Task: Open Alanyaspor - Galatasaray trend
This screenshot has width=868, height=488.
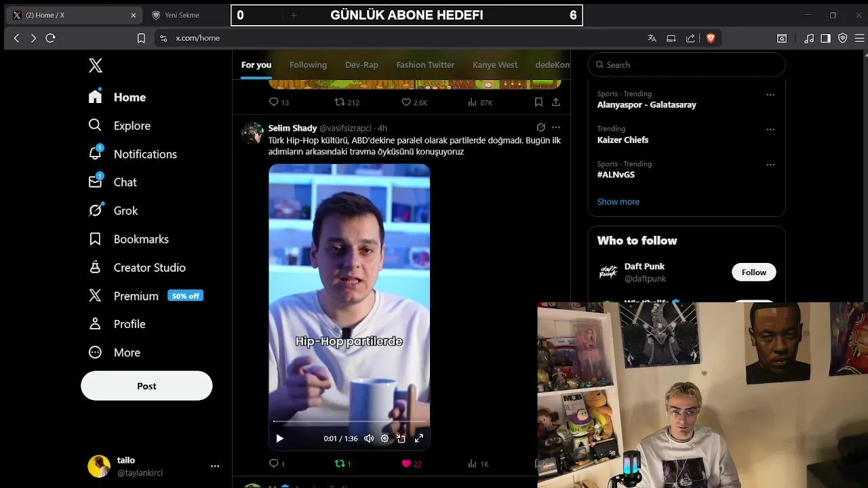Action: point(646,105)
